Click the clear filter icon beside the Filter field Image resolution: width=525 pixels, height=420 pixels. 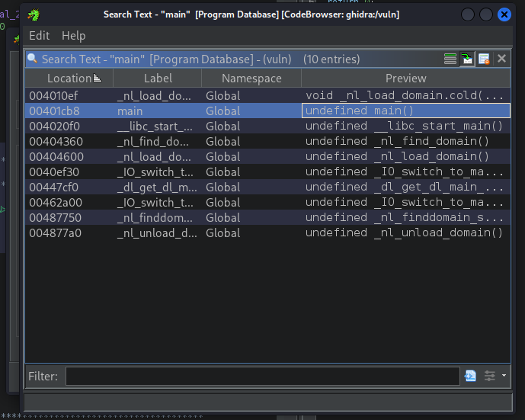470,376
